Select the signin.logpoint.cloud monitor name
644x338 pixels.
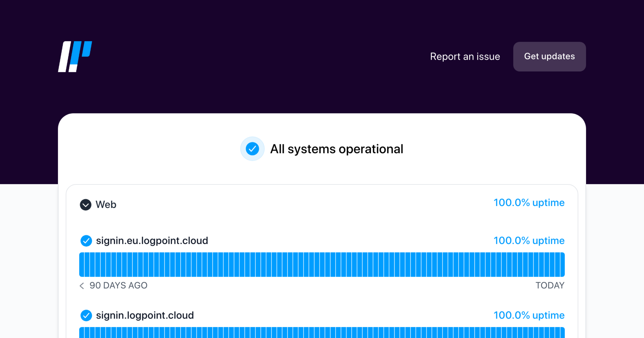(145, 315)
